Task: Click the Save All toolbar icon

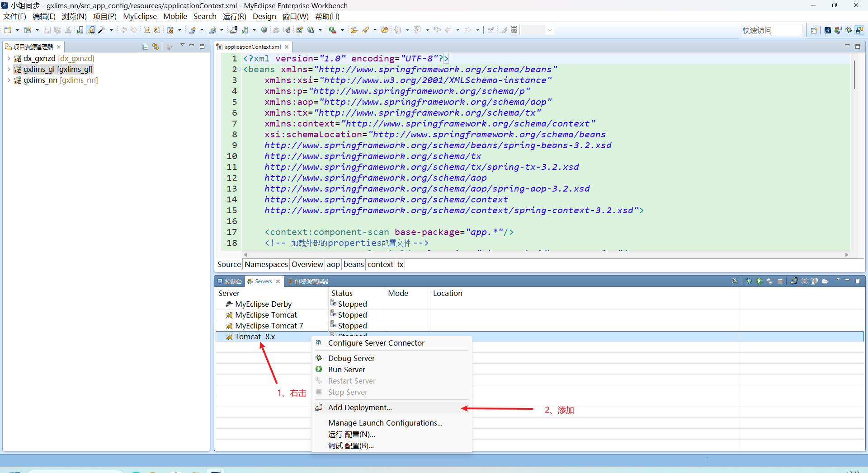Action: (57, 30)
